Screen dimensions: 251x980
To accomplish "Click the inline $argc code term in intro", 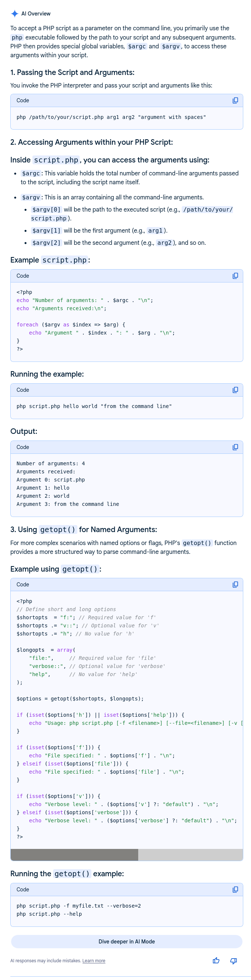I will point(137,47).
